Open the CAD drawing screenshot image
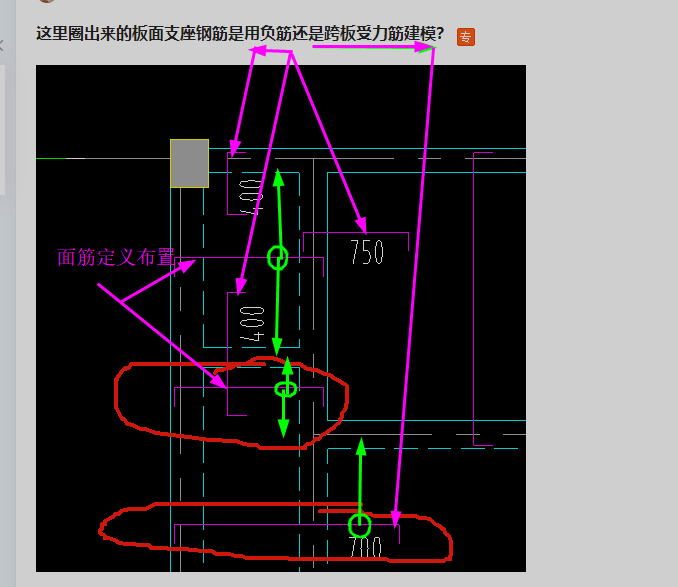678x587 pixels. pyautogui.click(x=281, y=319)
